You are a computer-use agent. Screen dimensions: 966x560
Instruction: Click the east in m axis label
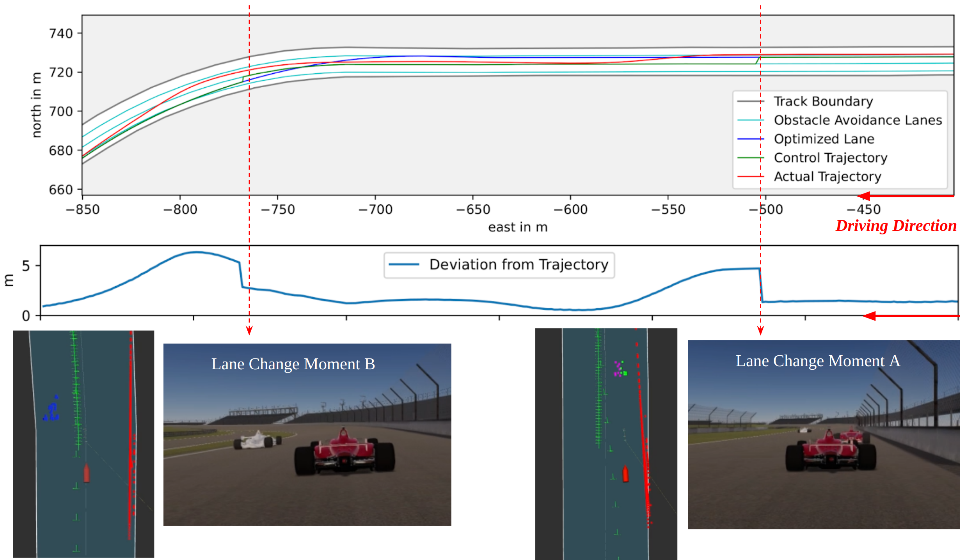tap(518, 227)
